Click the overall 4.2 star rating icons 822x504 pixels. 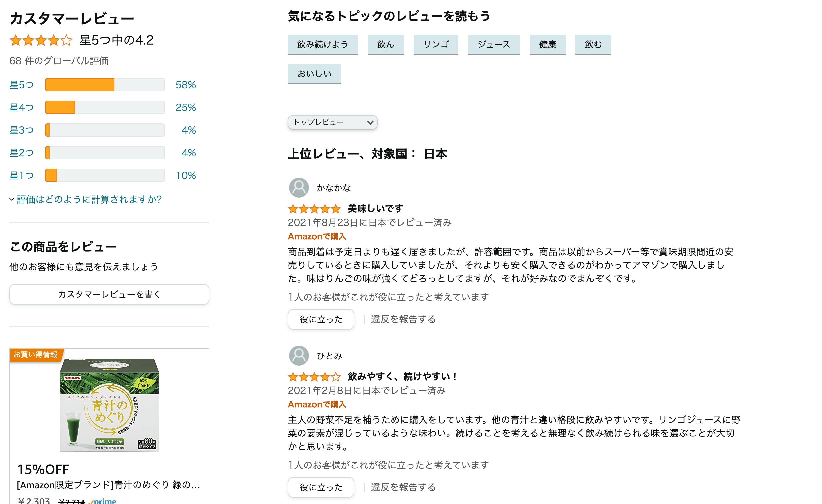pyautogui.click(x=41, y=40)
